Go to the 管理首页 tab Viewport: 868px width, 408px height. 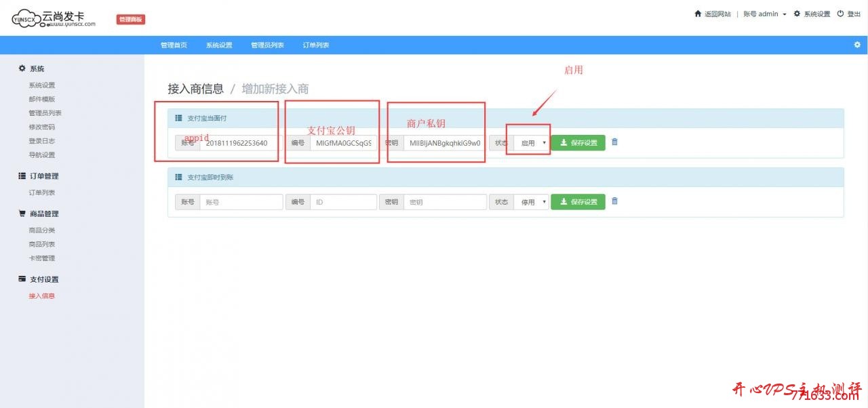point(174,45)
